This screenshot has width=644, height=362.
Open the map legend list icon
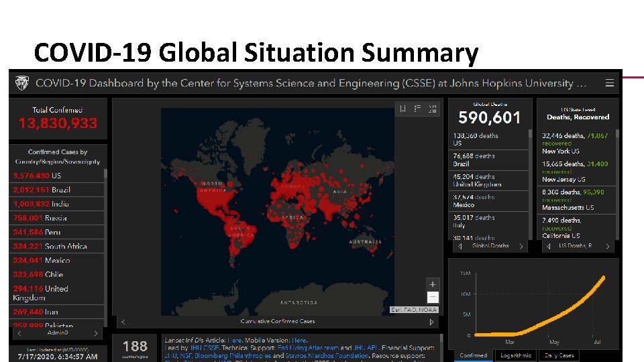click(417, 109)
